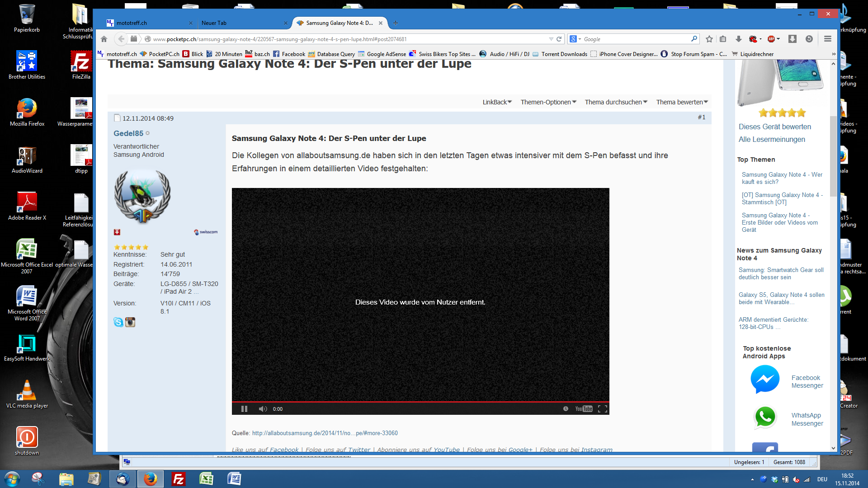Open VLC media player desktop icon
The height and width of the screenshot is (488, 868).
pos(27,394)
